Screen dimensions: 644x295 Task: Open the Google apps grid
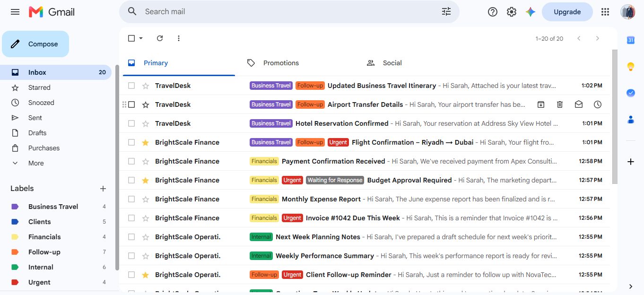605,12
